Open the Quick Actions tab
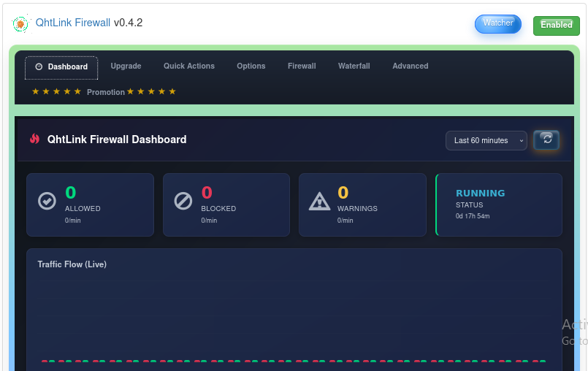The width and height of the screenshot is (588, 371). (189, 66)
